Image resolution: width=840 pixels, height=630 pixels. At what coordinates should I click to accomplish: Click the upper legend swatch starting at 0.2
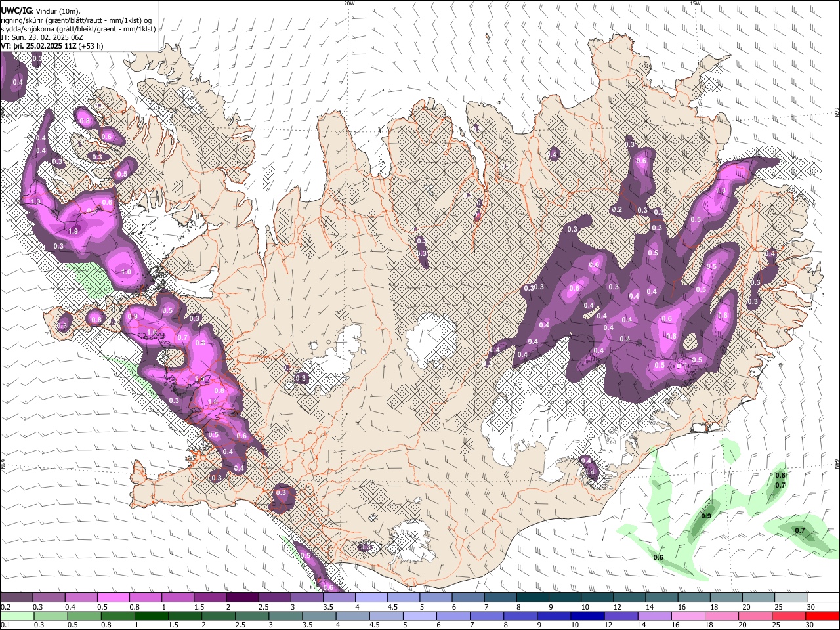(16, 598)
